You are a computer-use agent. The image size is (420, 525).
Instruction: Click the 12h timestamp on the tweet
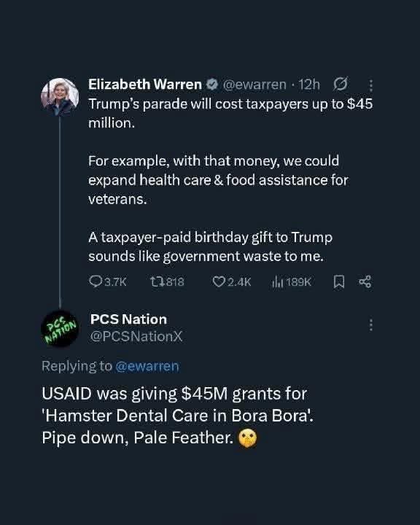point(309,85)
